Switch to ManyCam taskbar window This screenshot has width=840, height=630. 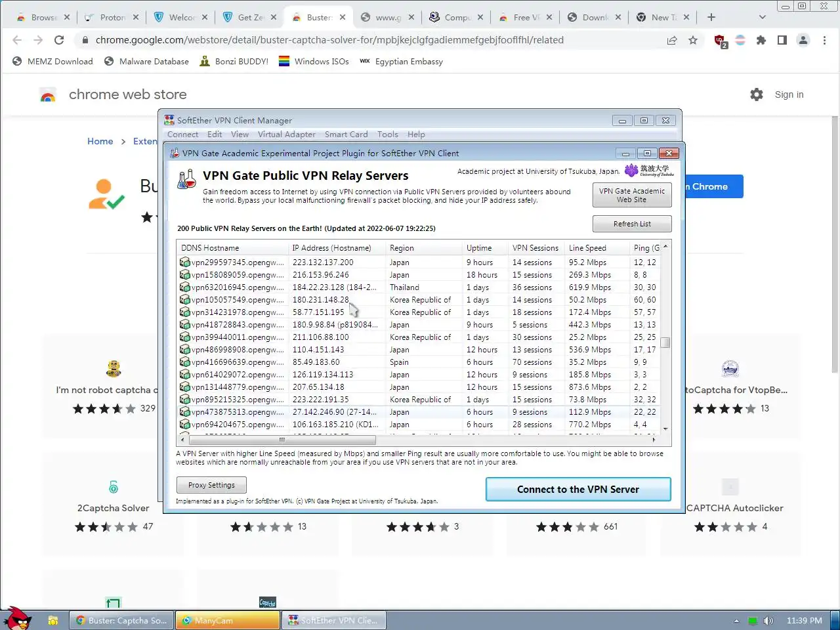click(x=226, y=620)
